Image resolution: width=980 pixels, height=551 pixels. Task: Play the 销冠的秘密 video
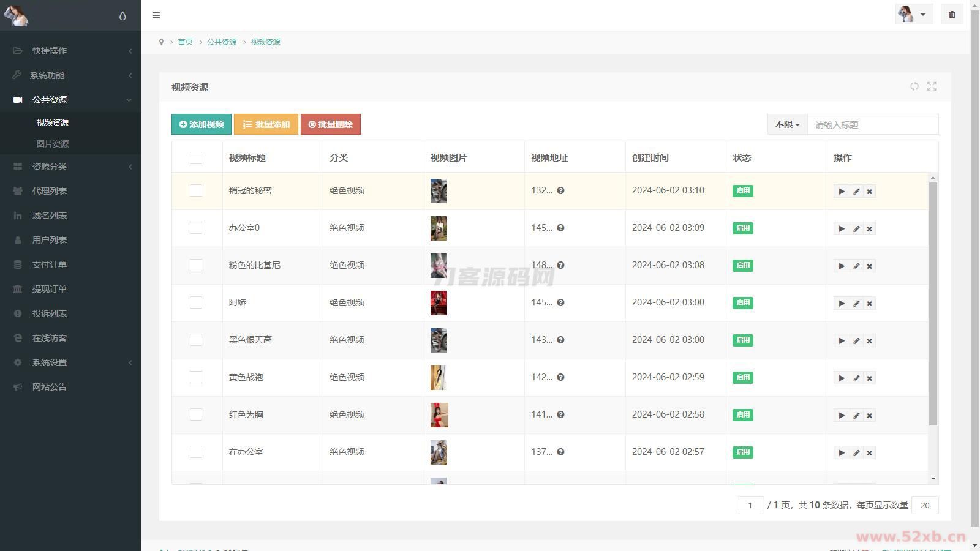tap(841, 192)
